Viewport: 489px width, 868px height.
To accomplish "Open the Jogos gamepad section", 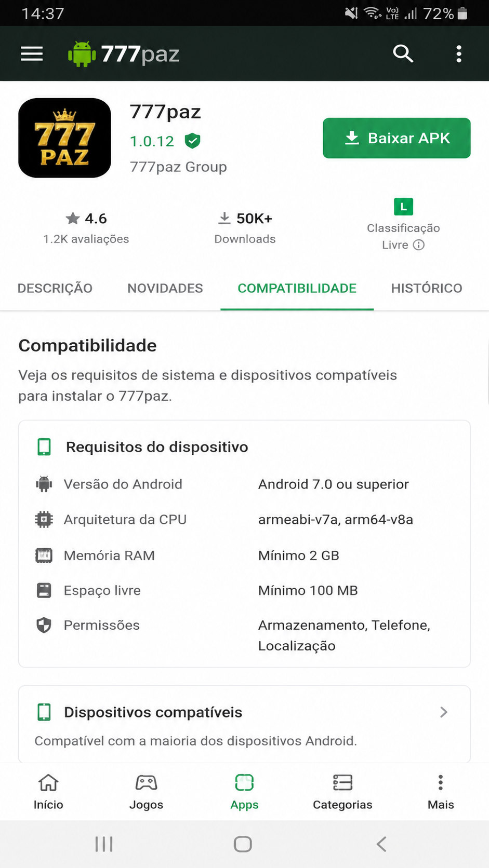I will [x=146, y=782].
